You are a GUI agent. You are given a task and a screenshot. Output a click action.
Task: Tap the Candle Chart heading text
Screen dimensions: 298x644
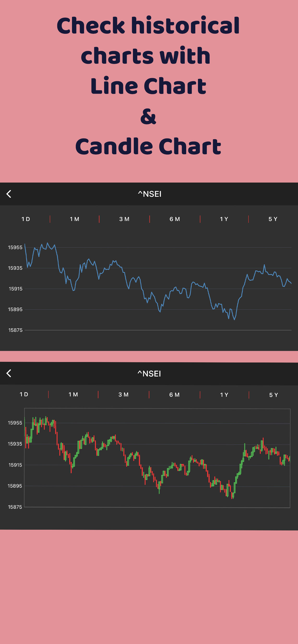[x=148, y=146]
